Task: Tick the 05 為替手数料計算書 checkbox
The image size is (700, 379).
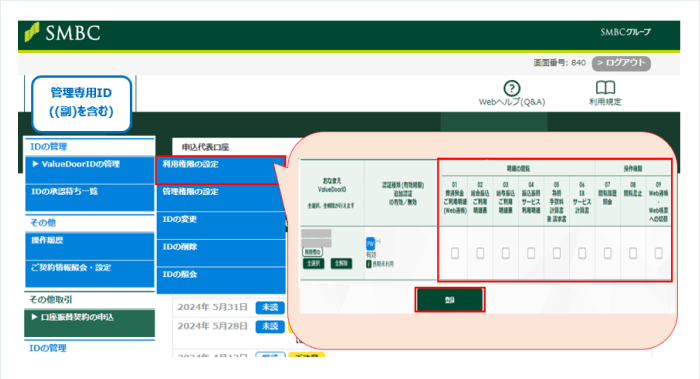Action: click(x=556, y=254)
